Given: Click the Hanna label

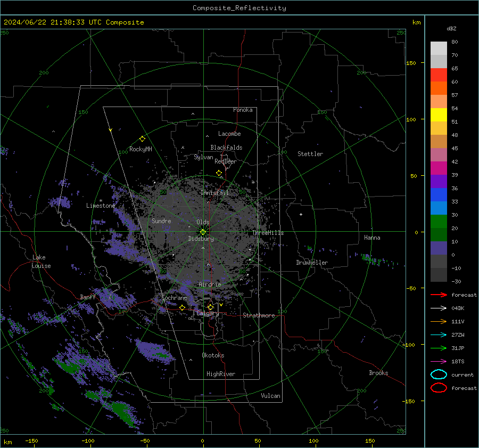Looking at the screenshot, I should pos(372,238).
